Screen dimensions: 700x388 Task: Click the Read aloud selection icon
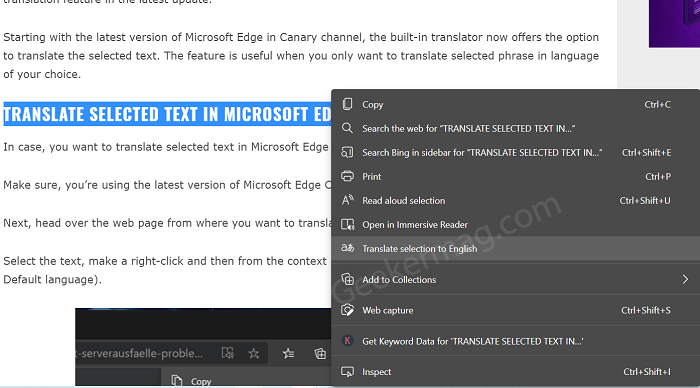[x=347, y=200]
